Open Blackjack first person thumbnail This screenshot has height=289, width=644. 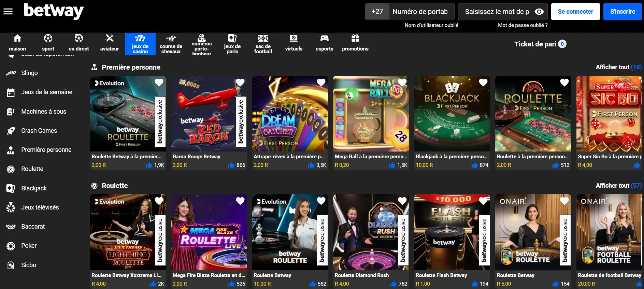452,114
